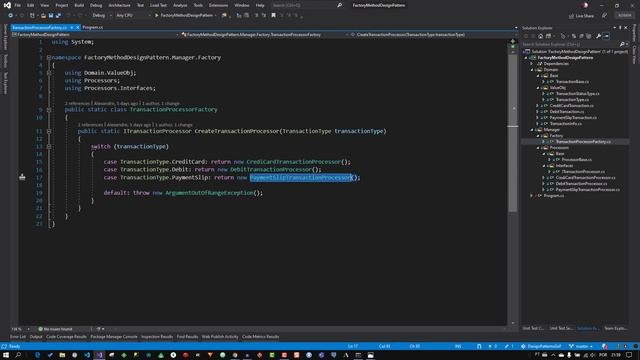Open the Windows Start menu
The width and height of the screenshot is (640, 360).
point(6,355)
